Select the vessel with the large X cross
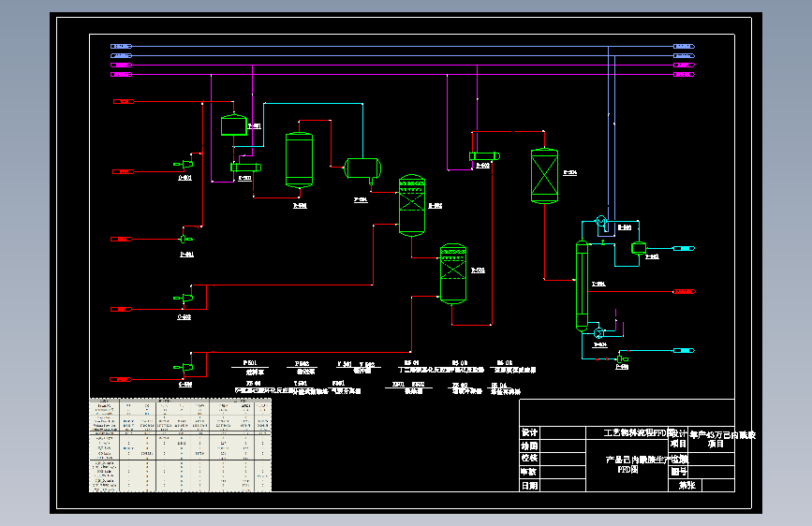Screen dimensions: 812x526 point(545,176)
